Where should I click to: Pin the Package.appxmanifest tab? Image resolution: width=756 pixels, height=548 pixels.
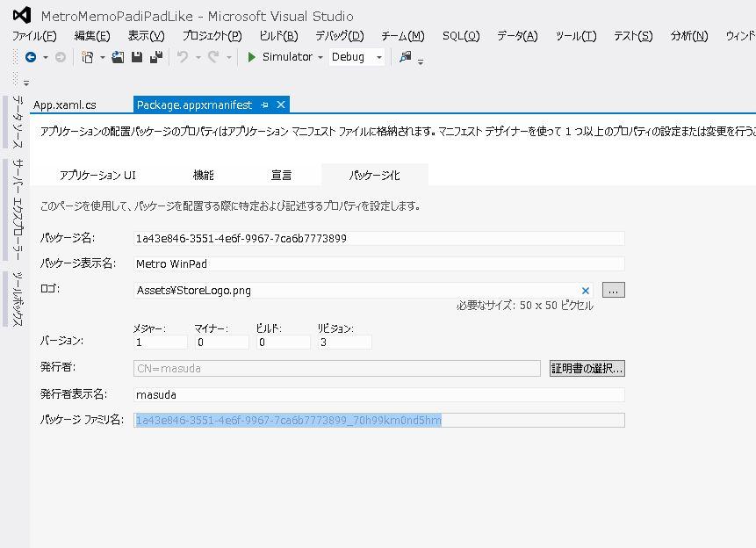pyautogui.click(x=264, y=105)
